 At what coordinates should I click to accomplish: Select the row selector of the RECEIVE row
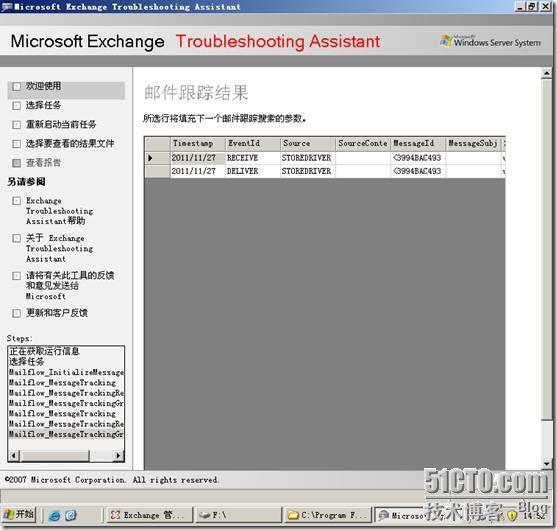[157, 158]
